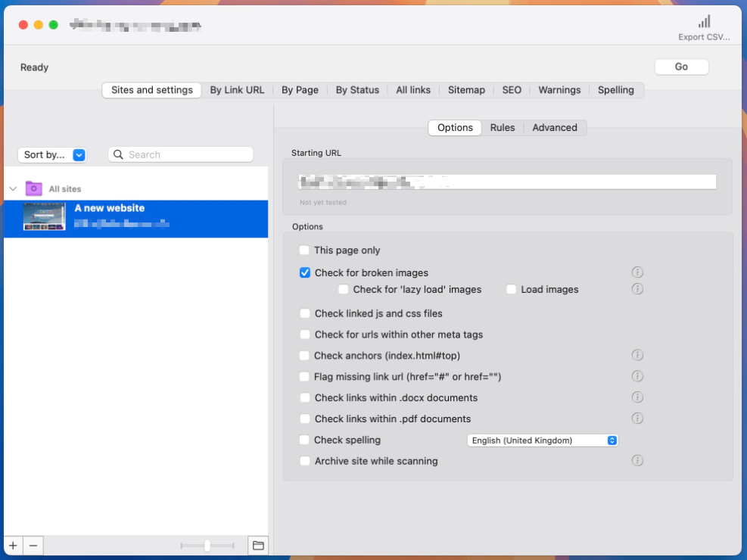Click the Search sites field

coord(182,155)
